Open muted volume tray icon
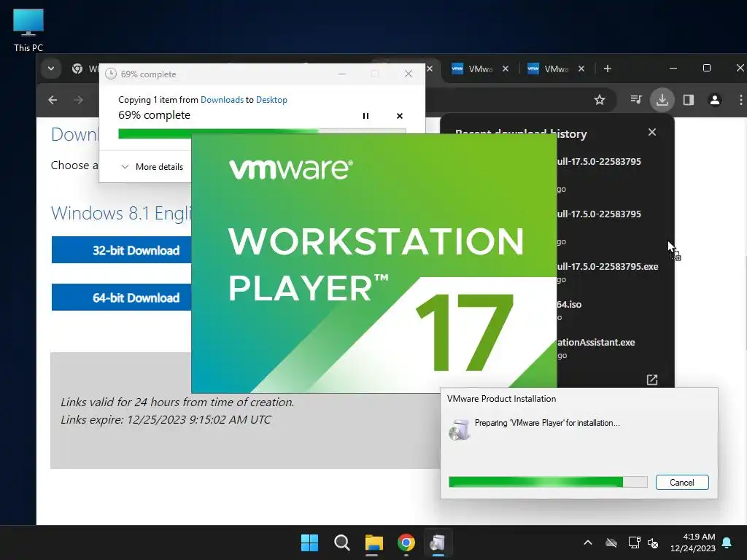Viewport: 747px width, 560px height. click(653, 542)
